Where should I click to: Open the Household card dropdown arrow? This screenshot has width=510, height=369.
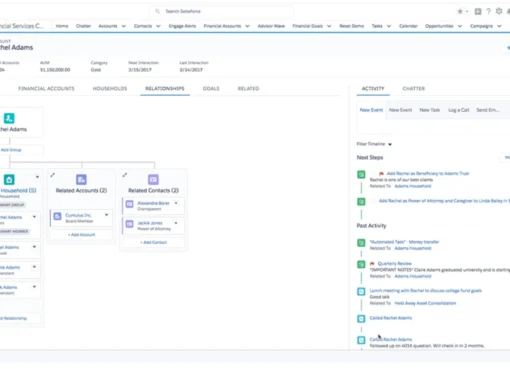pos(37,177)
